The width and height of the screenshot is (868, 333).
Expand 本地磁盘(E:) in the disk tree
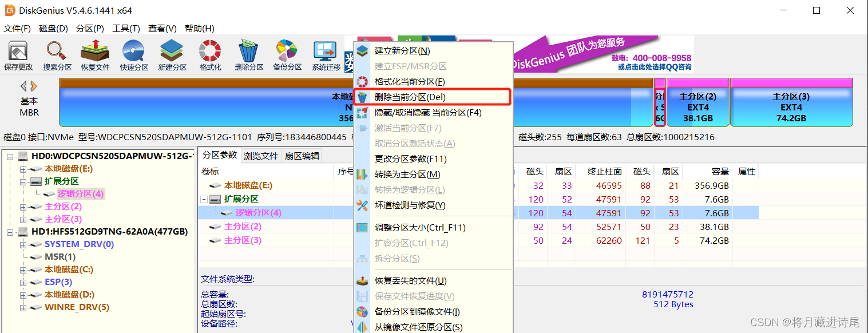[x=23, y=169]
